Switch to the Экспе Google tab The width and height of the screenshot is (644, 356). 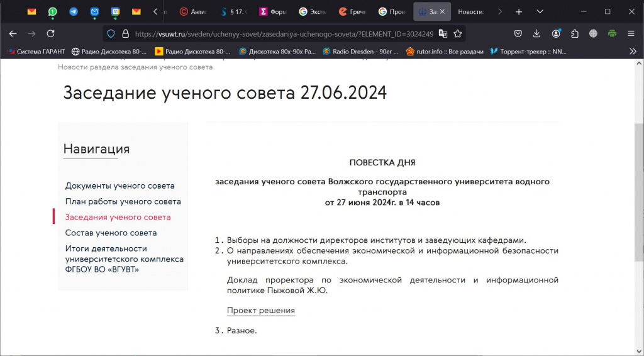pos(314,12)
